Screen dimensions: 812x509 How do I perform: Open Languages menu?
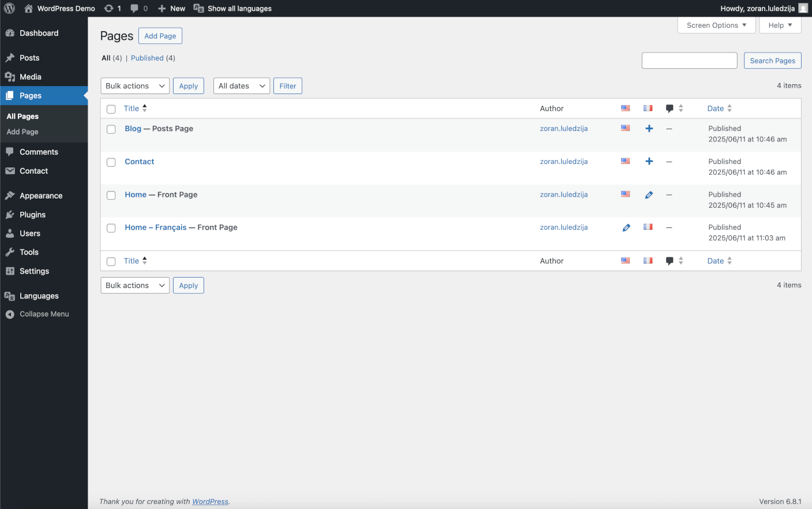tap(44, 296)
